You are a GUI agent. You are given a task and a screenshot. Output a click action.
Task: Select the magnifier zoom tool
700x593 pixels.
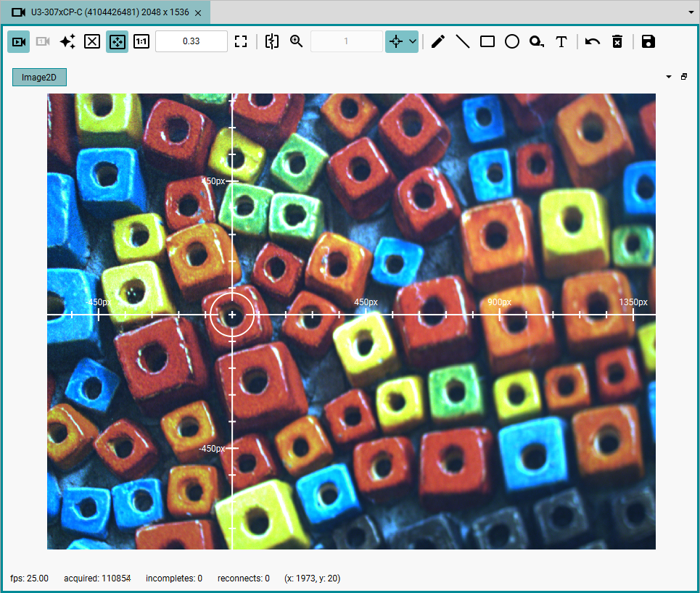click(x=296, y=42)
